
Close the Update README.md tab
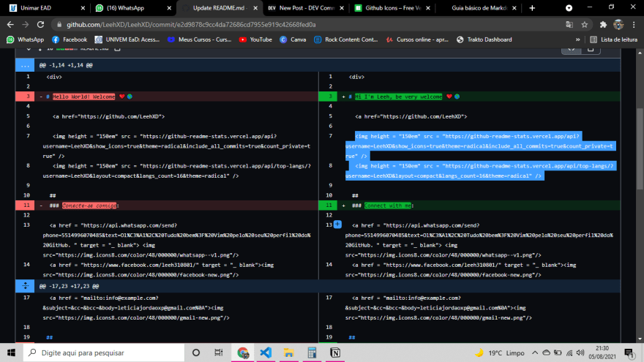coord(255,8)
